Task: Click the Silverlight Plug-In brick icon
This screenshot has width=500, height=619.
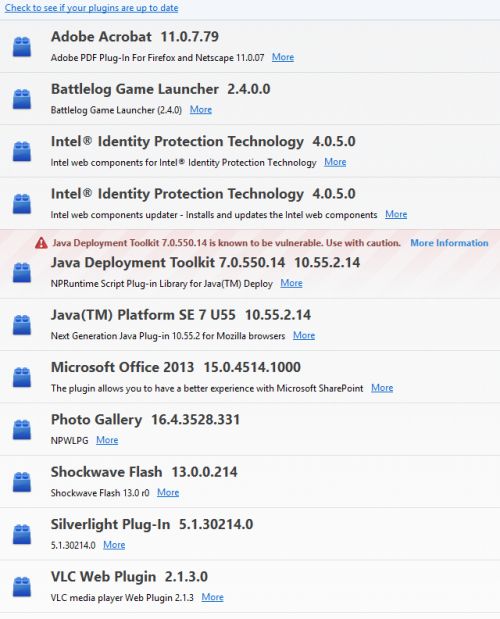Action: click(x=22, y=535)
